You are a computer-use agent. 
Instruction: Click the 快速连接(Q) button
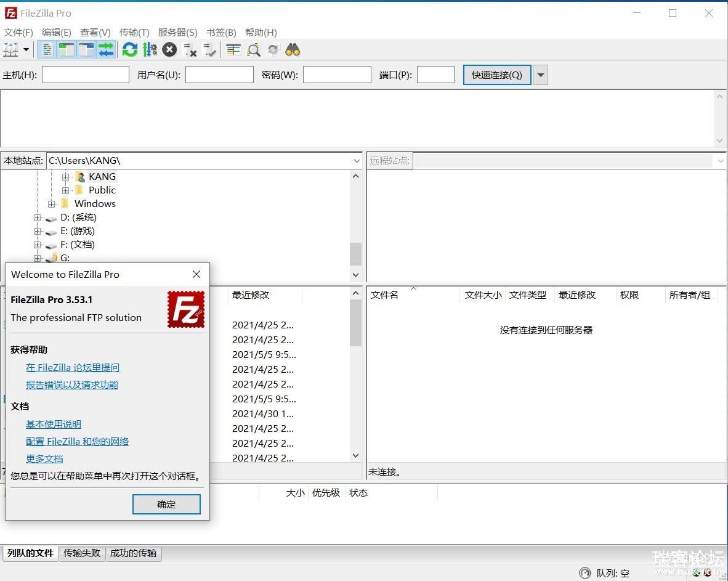(497, 75)
